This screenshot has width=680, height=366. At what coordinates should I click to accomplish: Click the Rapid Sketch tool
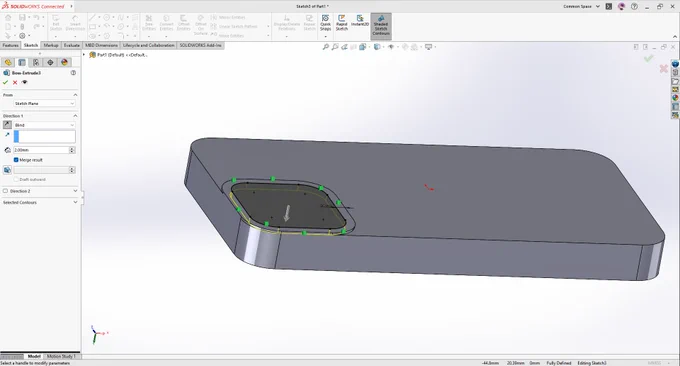click(x=342, y=23)
